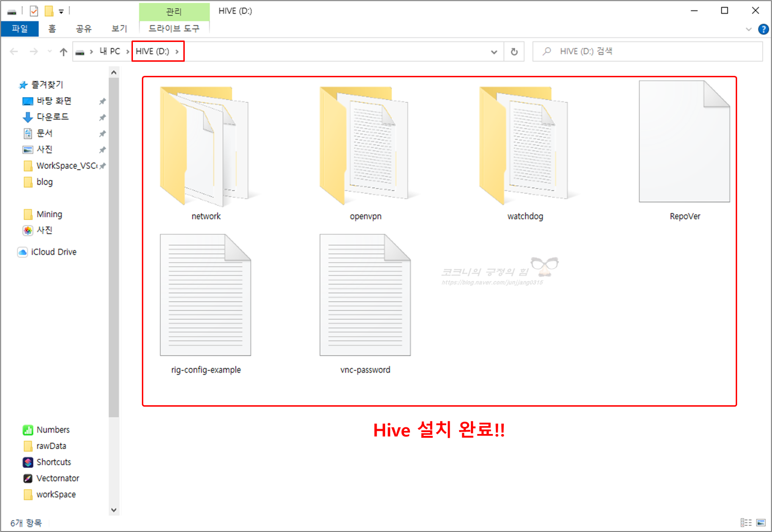Click the 6개 항목 status bar text
This screenshot has width=772, height=532.
pos(26,523)
